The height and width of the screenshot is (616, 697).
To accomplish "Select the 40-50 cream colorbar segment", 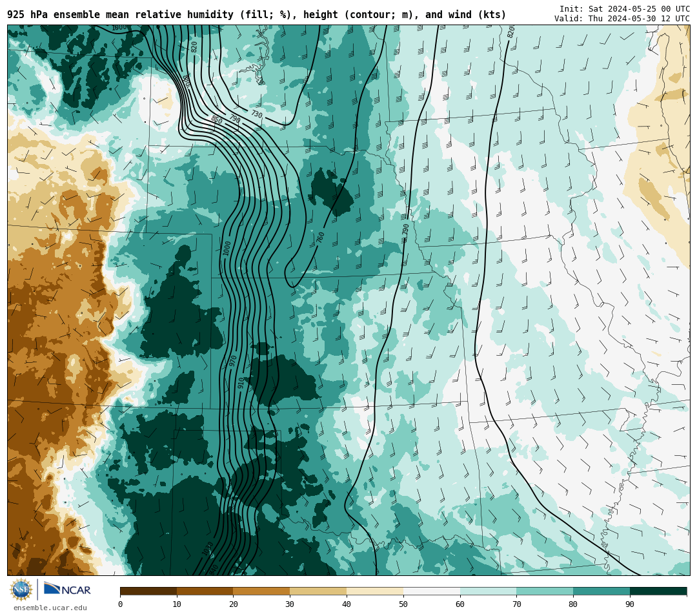I will click(x=375, y=591).
